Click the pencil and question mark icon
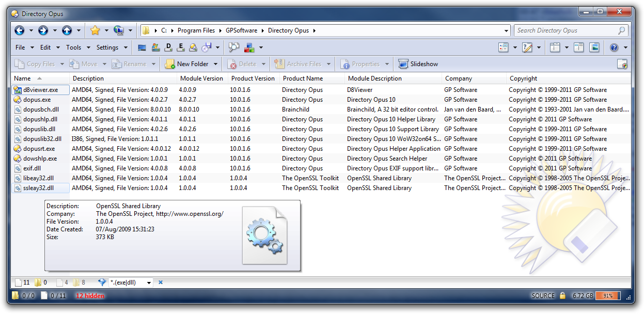 [527, 48]
